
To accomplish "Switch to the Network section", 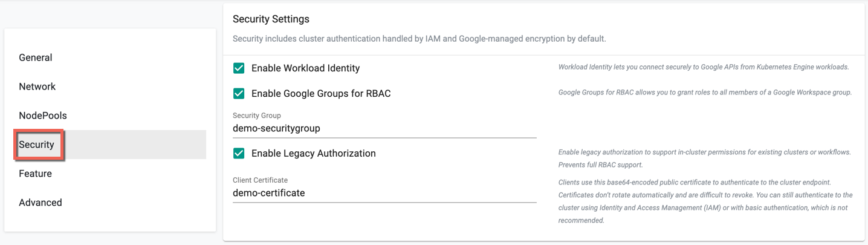I will pyautogui.click(x=37, y=87).
